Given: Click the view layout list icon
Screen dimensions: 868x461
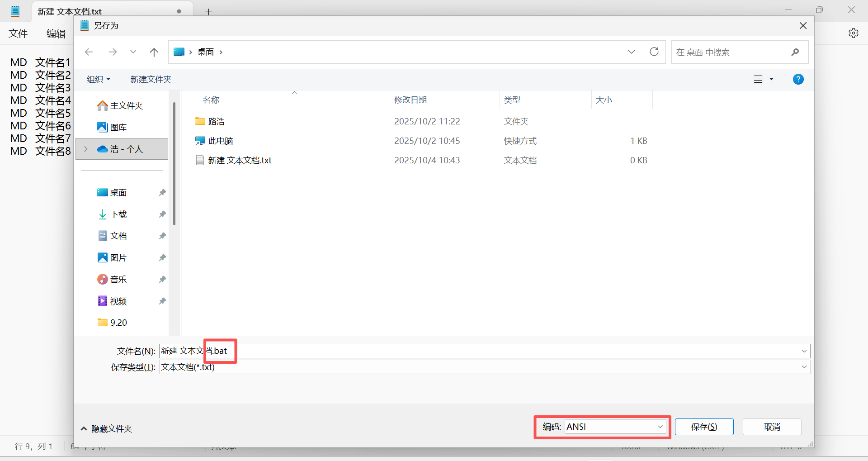Looking at the screenshot, I should click(x=758, y=79).
